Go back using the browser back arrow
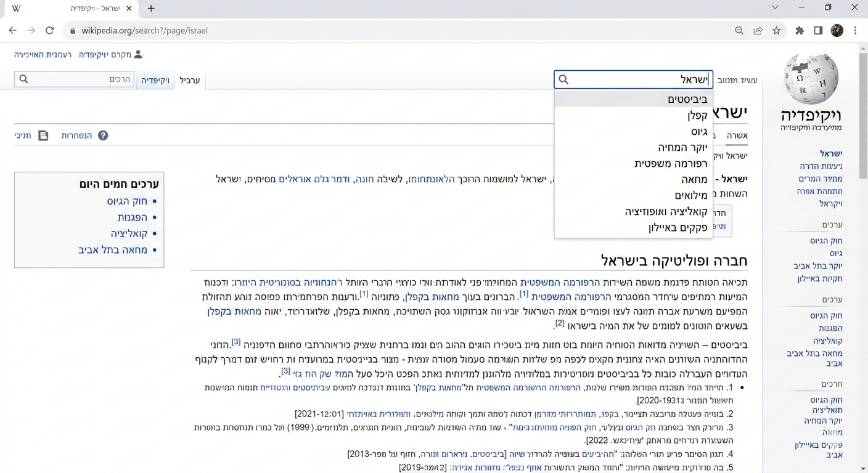Viewport: 868px width, 473px height. pos(13,30)
